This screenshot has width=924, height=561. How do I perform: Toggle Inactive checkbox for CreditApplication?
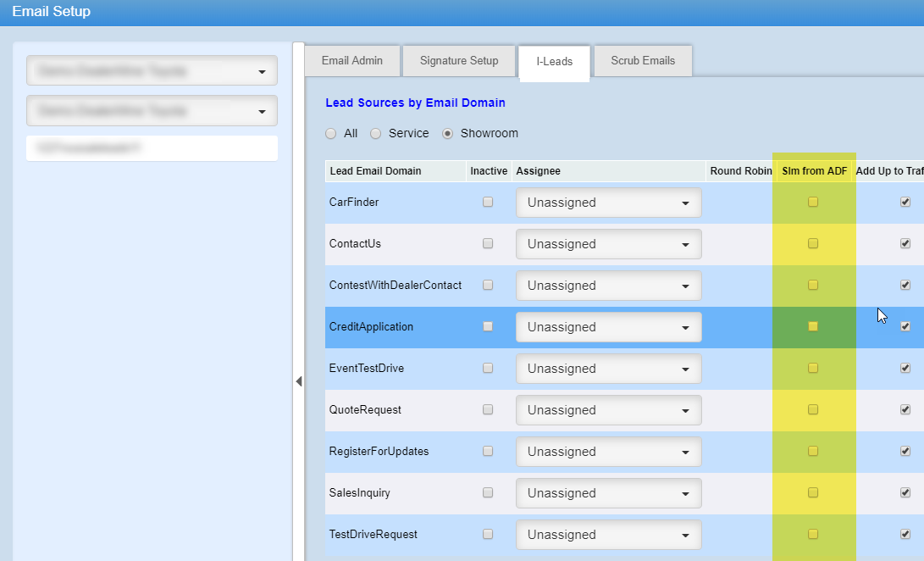click(488, 327)
